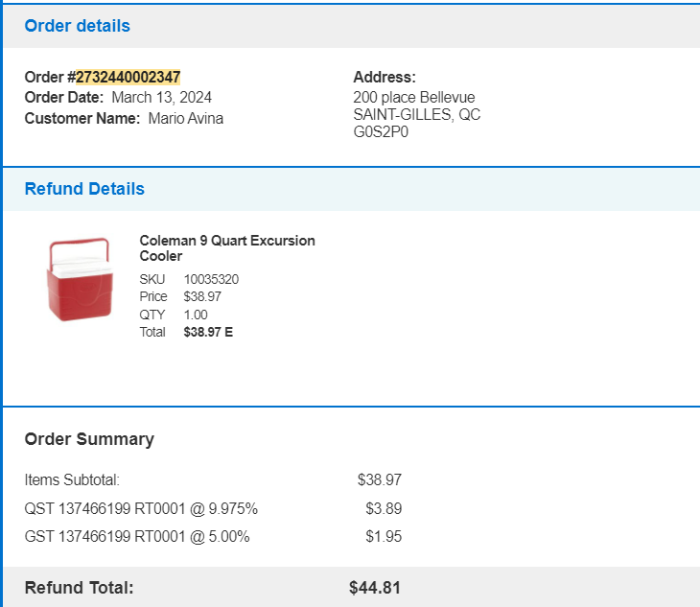700x607 pixels.
Task: Click the Items Subtotal amount $38.97
Action: click(x=380, y=479)
